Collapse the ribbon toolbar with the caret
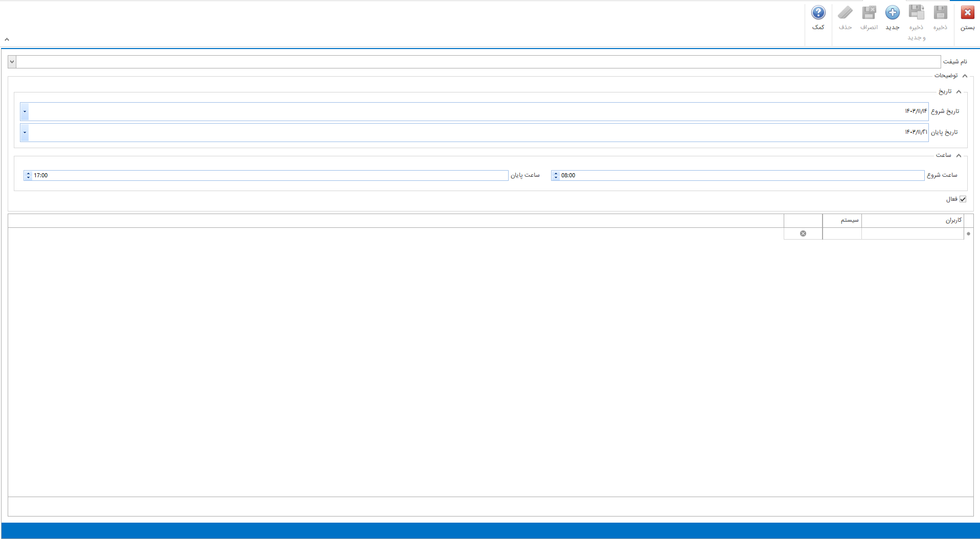Screen dimensions: 980x539 pyautogui.click(x=7, y=39)
